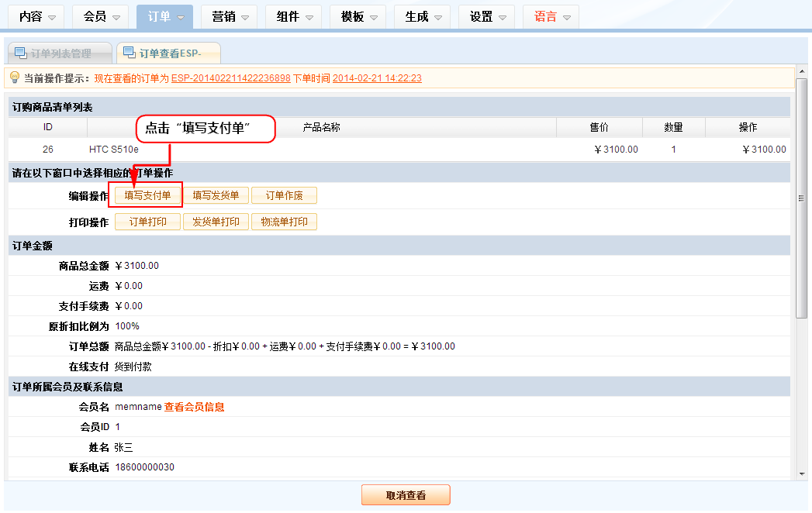This screenshot has height=513, width=812.
Task: Expand the 生成 menu
Action: pos(424,16)
